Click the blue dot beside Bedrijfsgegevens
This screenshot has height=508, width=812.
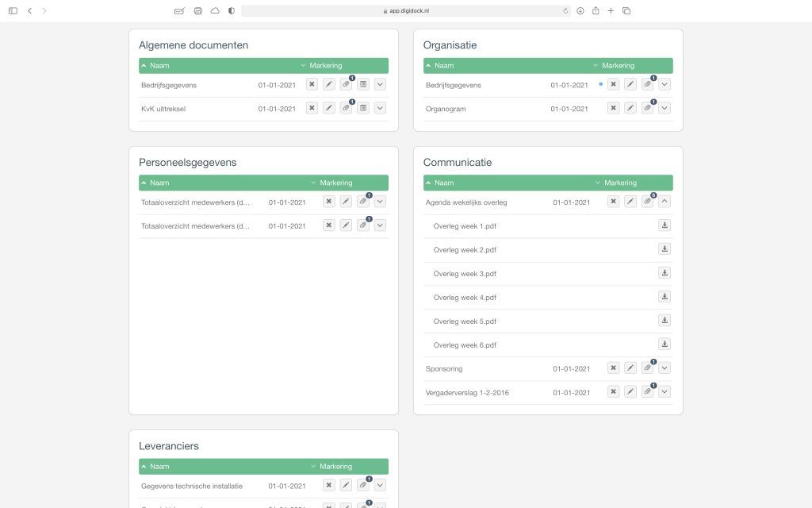coord(600,84)
